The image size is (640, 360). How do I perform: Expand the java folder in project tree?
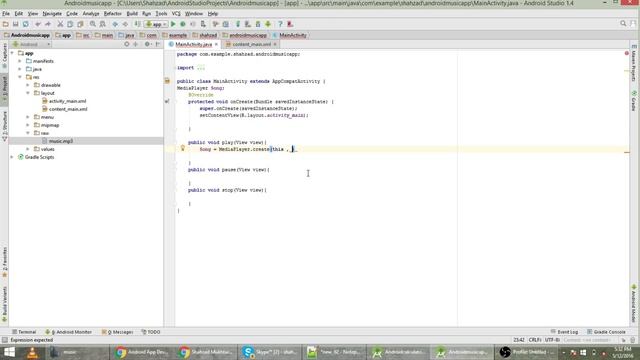click(x=20, y=69)
